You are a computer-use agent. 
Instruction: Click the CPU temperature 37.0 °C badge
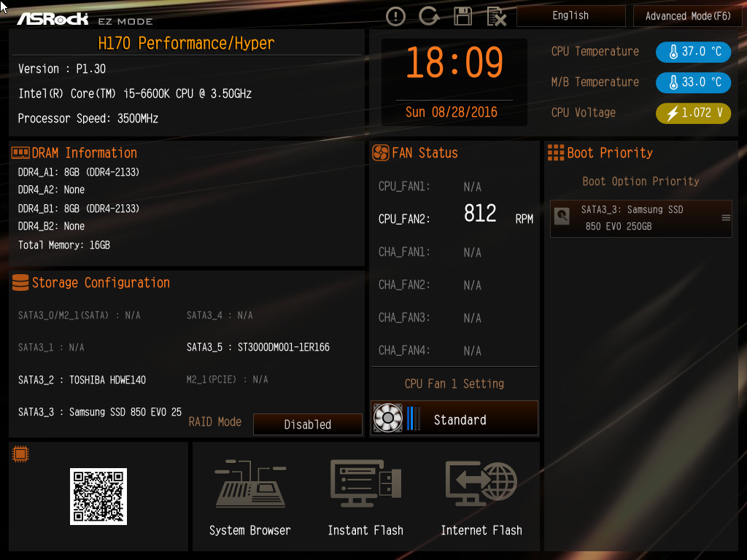click(693, 52)
